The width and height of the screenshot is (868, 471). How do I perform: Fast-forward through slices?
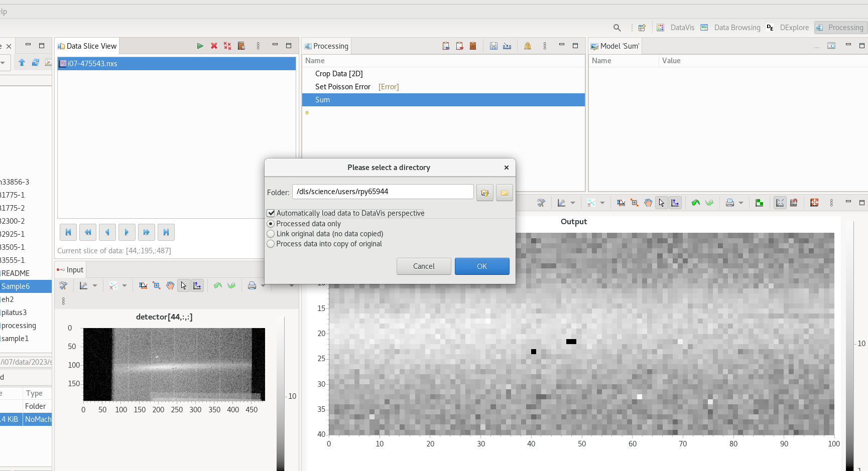pos(146,232)
